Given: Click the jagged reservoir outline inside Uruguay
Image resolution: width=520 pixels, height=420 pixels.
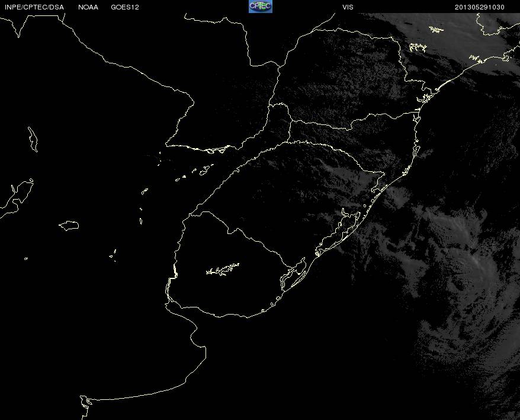Looking at the screenshot, I should tap(223, 269).
